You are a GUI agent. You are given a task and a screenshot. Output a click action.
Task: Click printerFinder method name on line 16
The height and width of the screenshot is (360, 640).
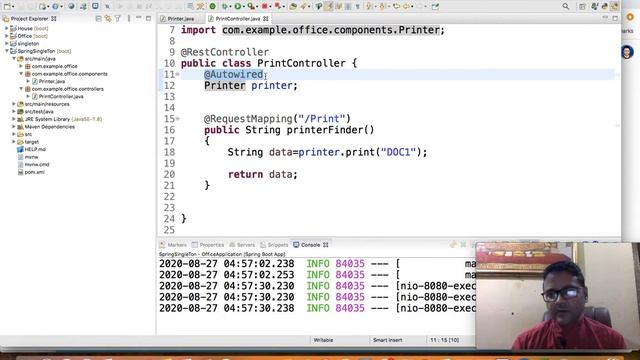[324, 130]
